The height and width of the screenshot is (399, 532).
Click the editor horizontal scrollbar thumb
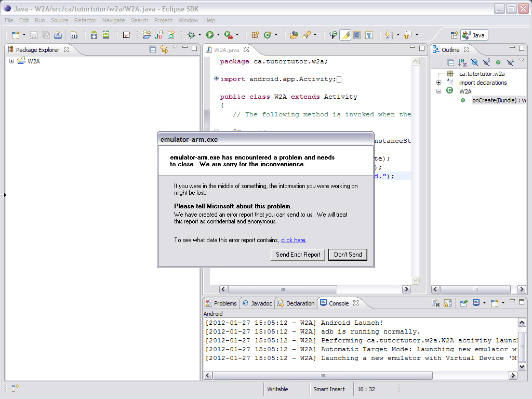(x=283, y=289)
